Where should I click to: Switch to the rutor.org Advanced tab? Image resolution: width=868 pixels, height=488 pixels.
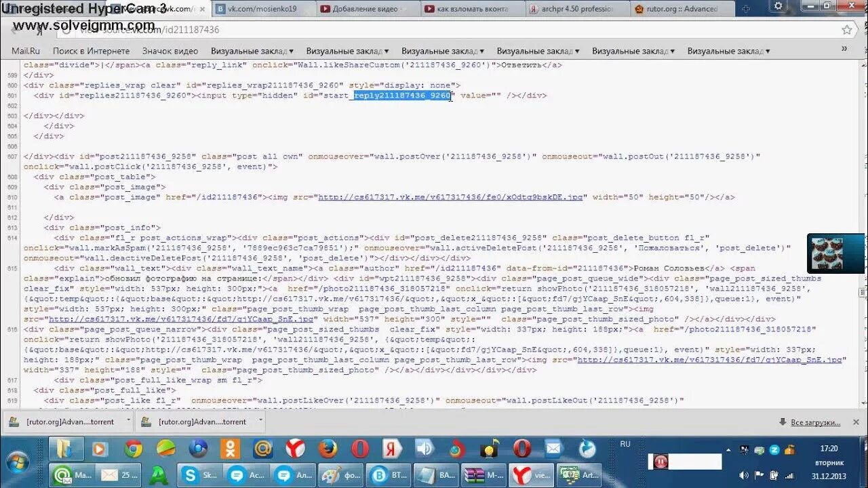[682, 9]
